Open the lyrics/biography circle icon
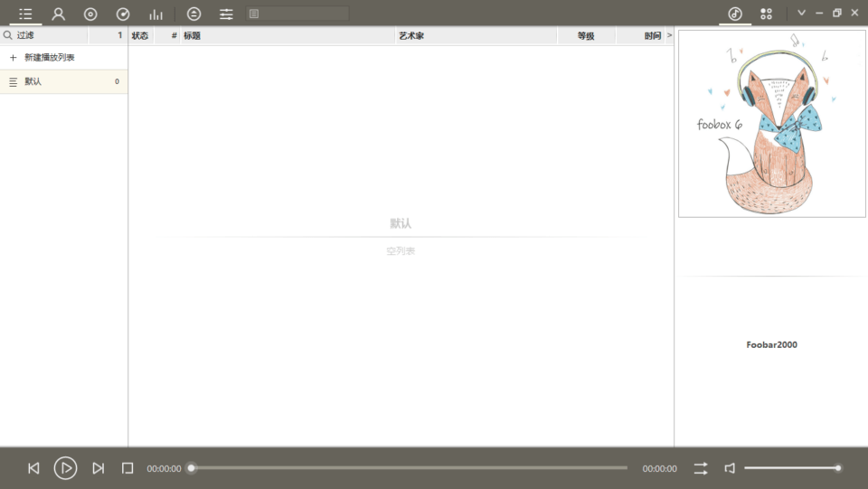868x489 pixels. pyautogui.click(x=193, y=14)
